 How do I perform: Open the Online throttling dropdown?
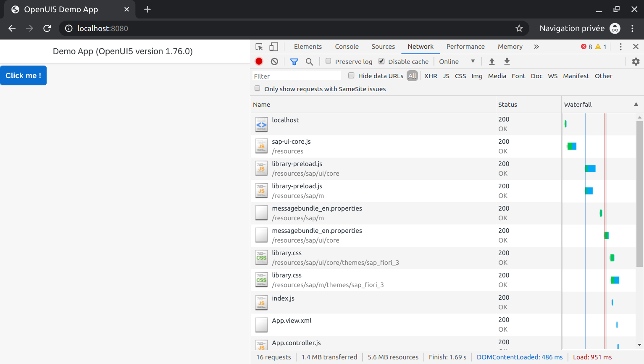click(457, 61)
